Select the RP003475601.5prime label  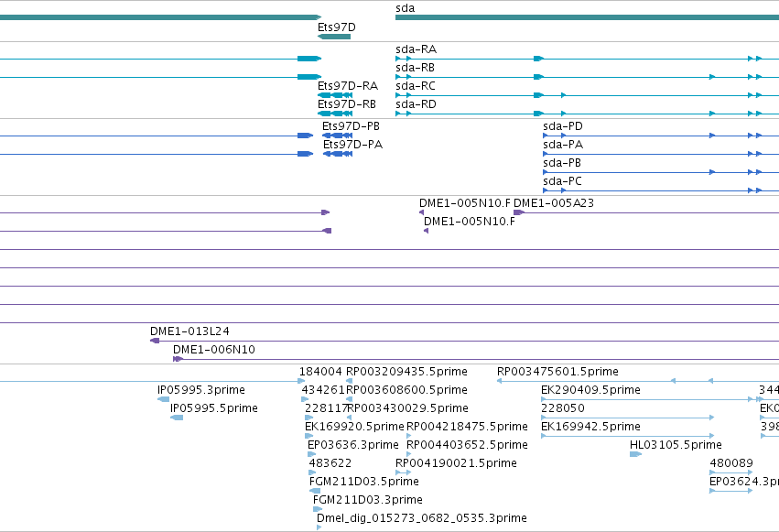tap(557, 372)
